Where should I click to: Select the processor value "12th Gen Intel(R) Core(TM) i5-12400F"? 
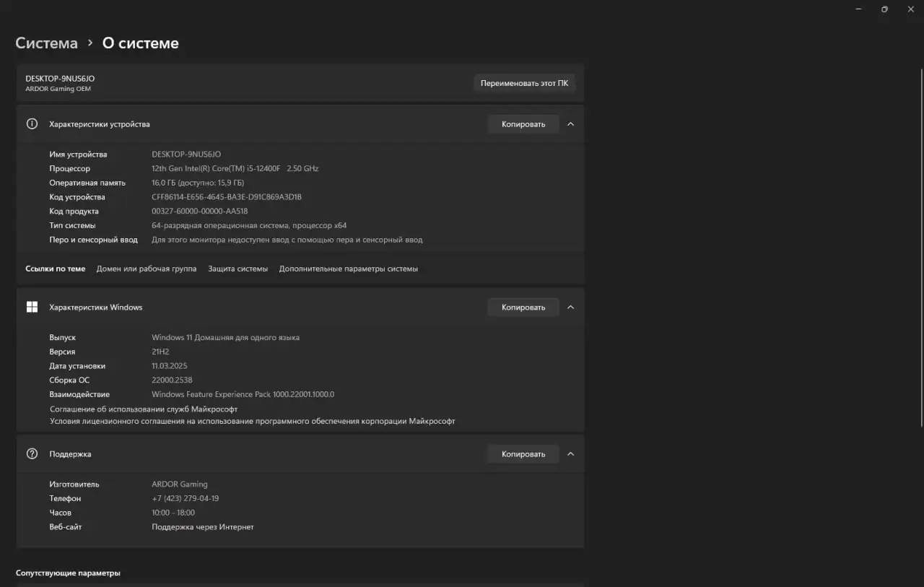pyautogui.click(x=216, y=168)
